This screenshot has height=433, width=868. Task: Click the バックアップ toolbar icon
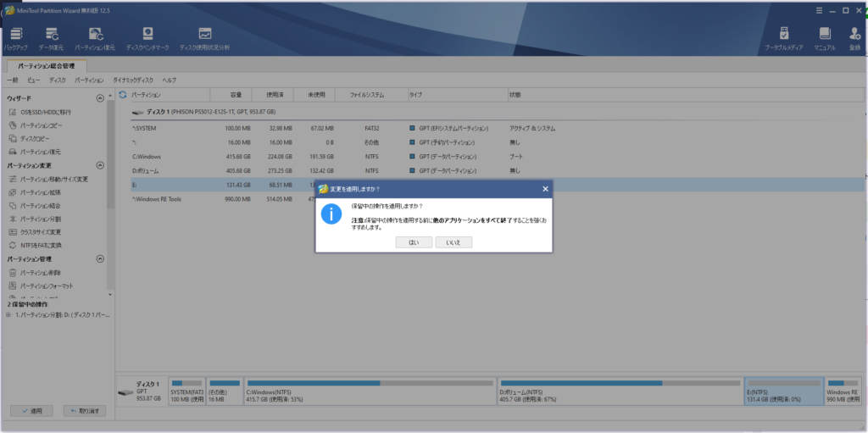pyautogui.click(x=17, y=39)
